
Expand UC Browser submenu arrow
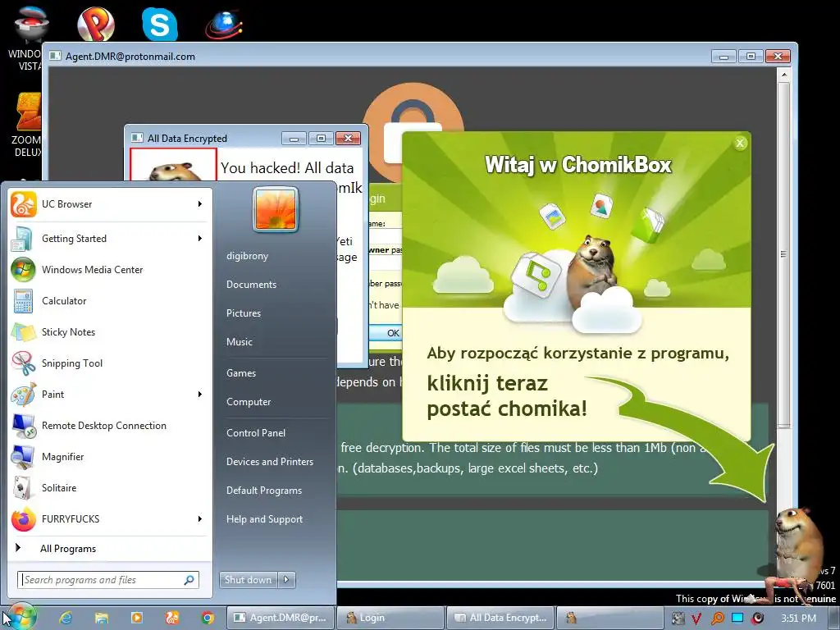click(x=200, y=204)
